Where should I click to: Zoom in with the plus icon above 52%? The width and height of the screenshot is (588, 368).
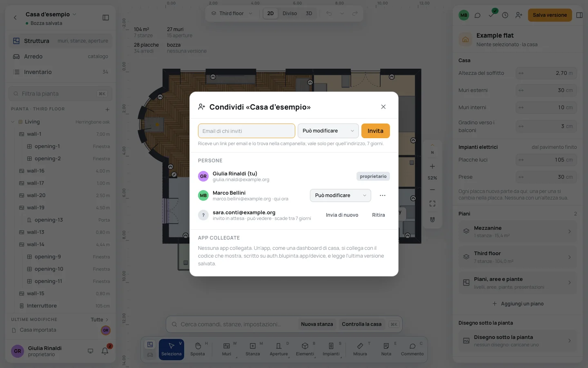tap(432, 166)
